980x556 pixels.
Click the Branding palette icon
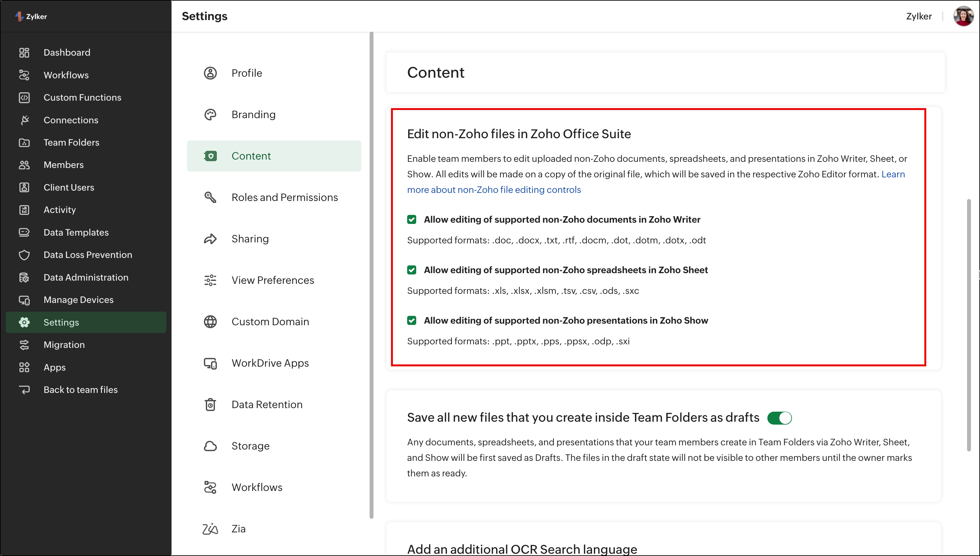[x=210, y=115]
